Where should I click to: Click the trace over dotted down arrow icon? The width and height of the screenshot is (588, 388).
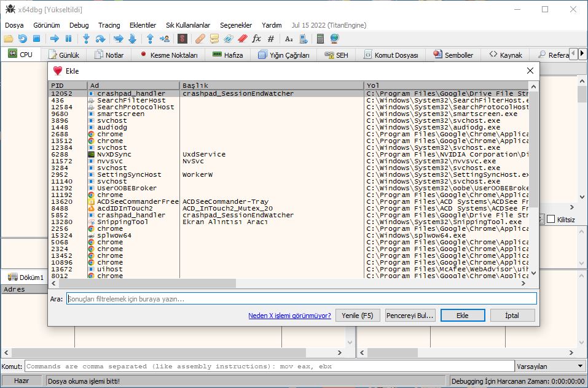coord(132,39)
